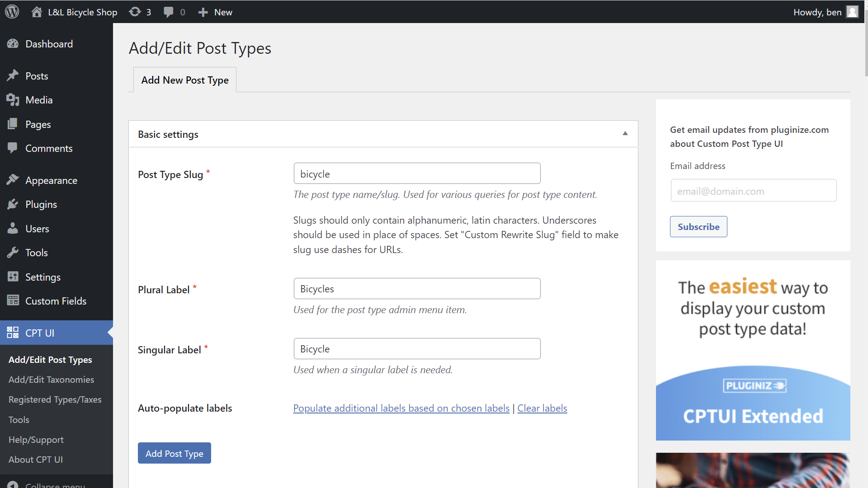The width and height of the screenshot is (868, 488).
Task: Click the Tools wrench icon in sidebar
Action: (13, 253)
